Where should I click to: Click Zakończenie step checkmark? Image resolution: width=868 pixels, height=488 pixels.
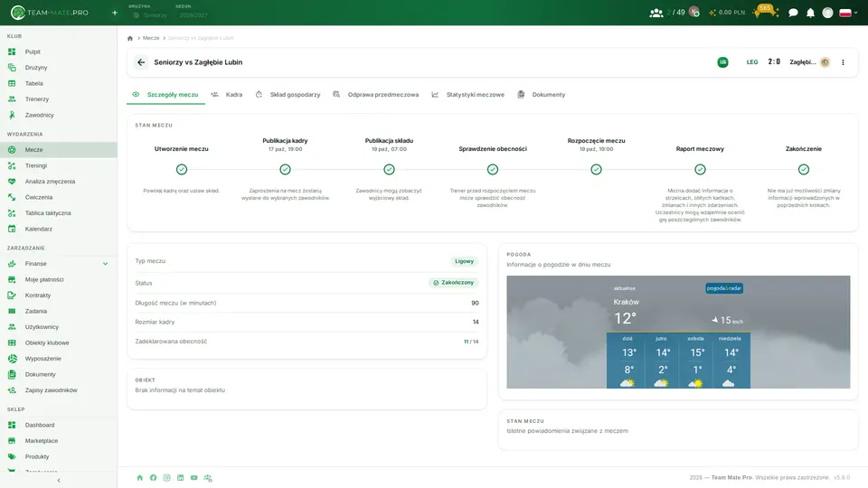[804, 169]
